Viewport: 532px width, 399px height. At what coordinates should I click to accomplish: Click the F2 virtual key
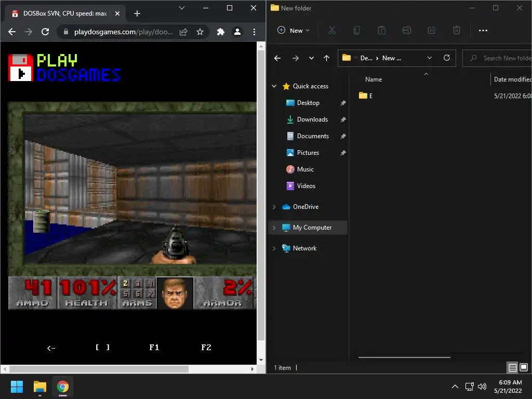[x=206, y=347]
